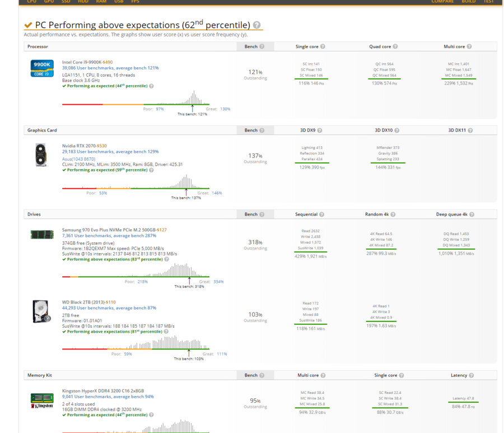Click the Random 4k help icon
The width and height of the screenshot is (504, 433).
tap(393, 215)
